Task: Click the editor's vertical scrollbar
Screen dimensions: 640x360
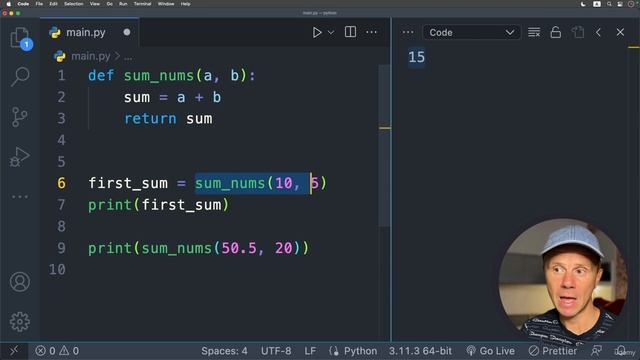Action: click(384, 146)
